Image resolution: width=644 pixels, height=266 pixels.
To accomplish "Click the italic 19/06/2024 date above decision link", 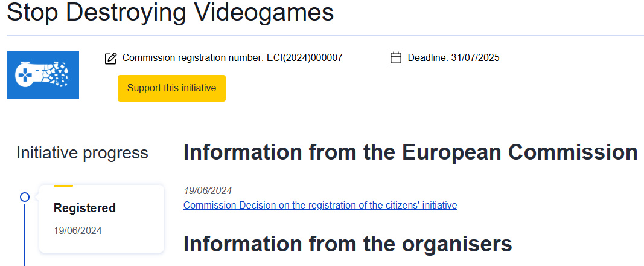I will pos(208,191).
